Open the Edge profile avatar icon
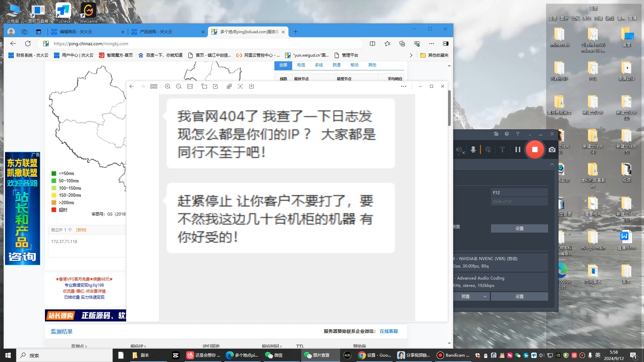The image size is (644, 362). pos(11,32)
